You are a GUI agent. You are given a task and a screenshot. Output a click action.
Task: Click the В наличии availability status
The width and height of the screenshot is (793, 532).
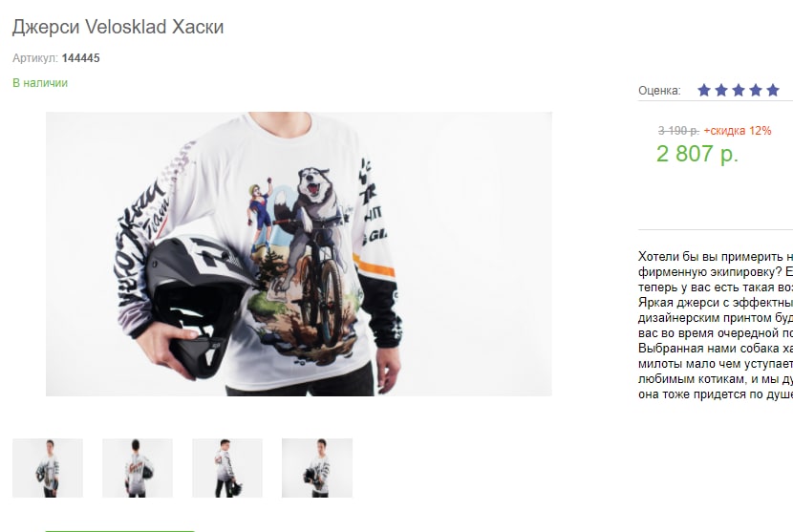pyautogui.click(x=40, y=83)
